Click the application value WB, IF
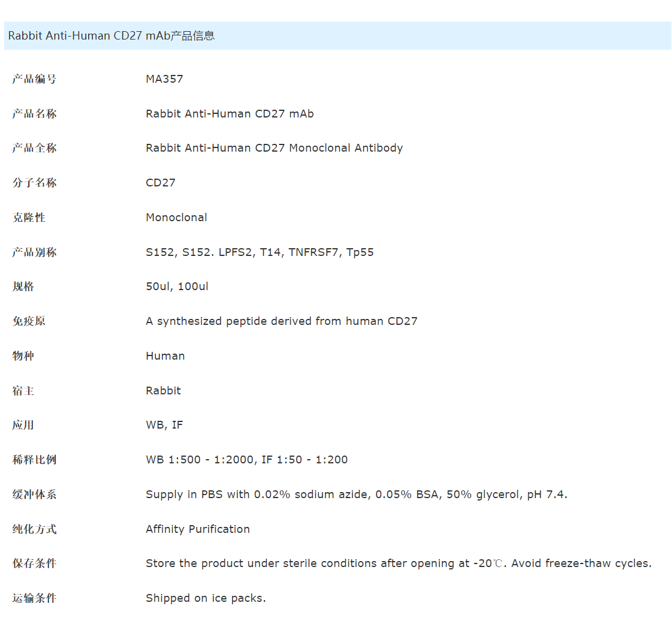Image resolution: width=672 pixels, height=624 pixels. [x=164, y=425]
